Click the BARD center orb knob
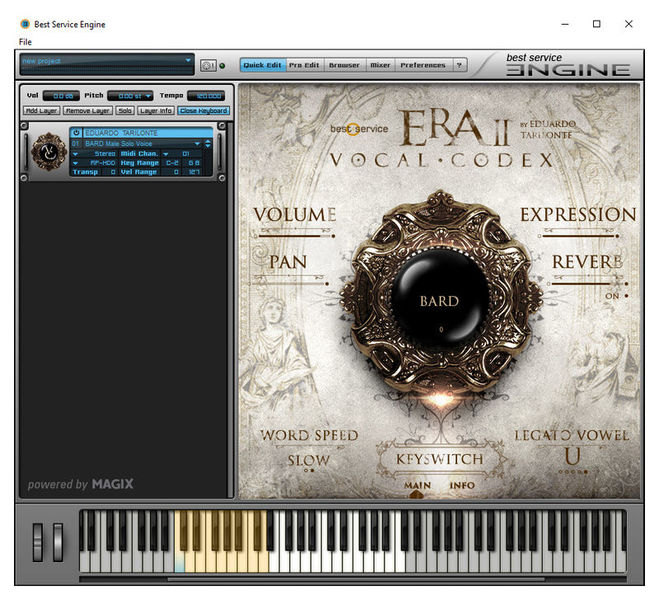This screenshot has width=659, height=600. 440,299
